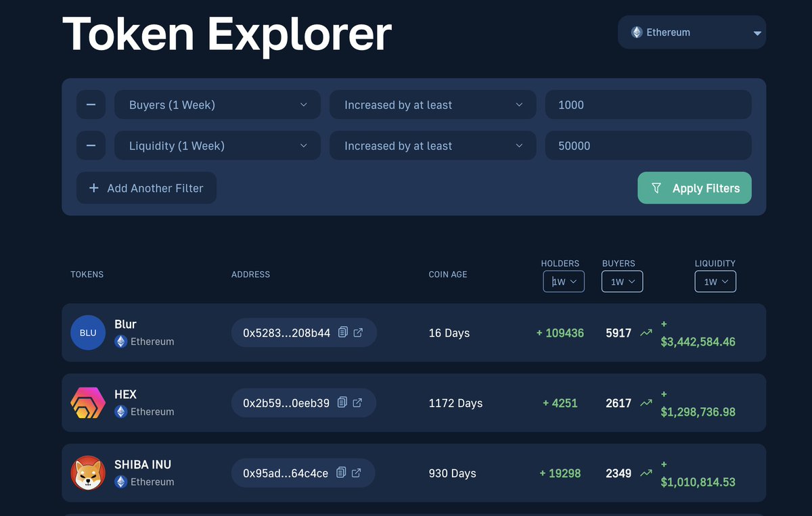Open HEX address external link icon
Screen dimensions: 812x516
[357, 402]
